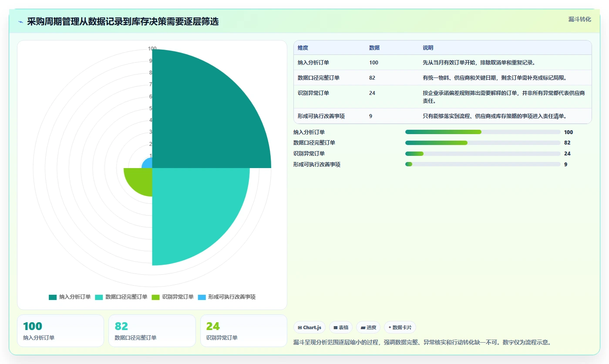Click the progress label 数据口径完整订单

pyautogui.click(x=314, y=143)
